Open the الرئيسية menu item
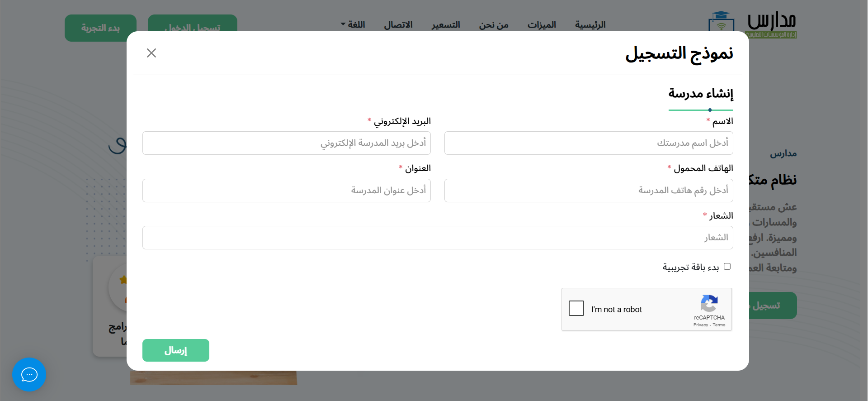Viewport: 868px width, 401px height. (590, 24)
